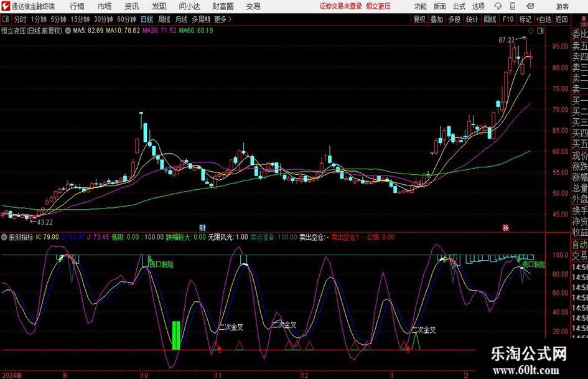Click the 多股 button
This screenshot has height=379, width=588.
click(x=454, y=19)
